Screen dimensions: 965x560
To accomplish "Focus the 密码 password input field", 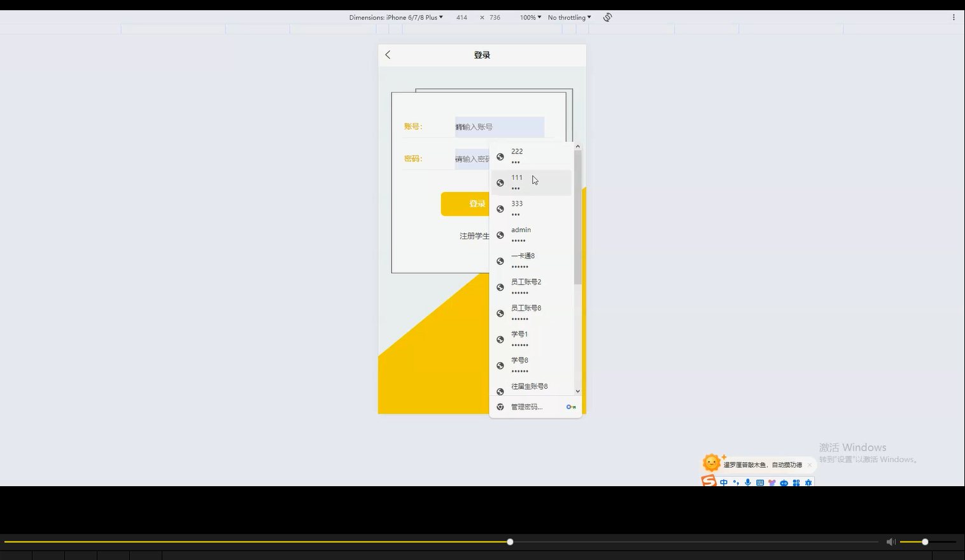I will tap(472, 158).
